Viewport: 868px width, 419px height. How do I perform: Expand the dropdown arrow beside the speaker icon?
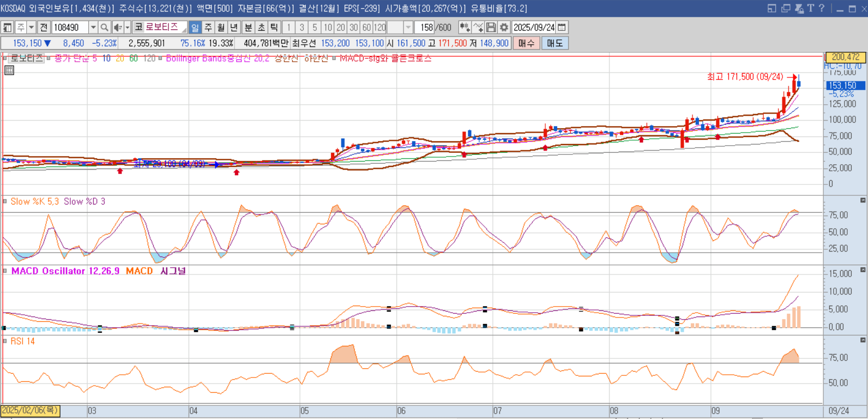coord(128,27)
